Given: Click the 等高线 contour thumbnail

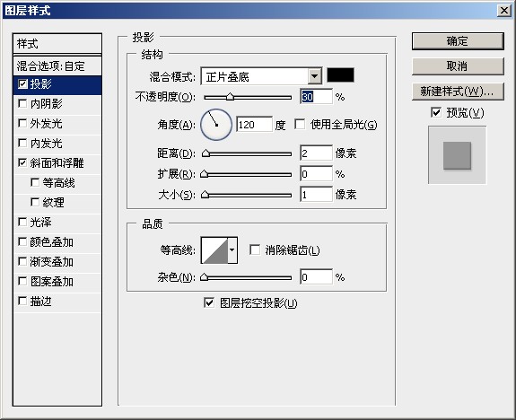Looking at the screenshot, I should (214, 250).
